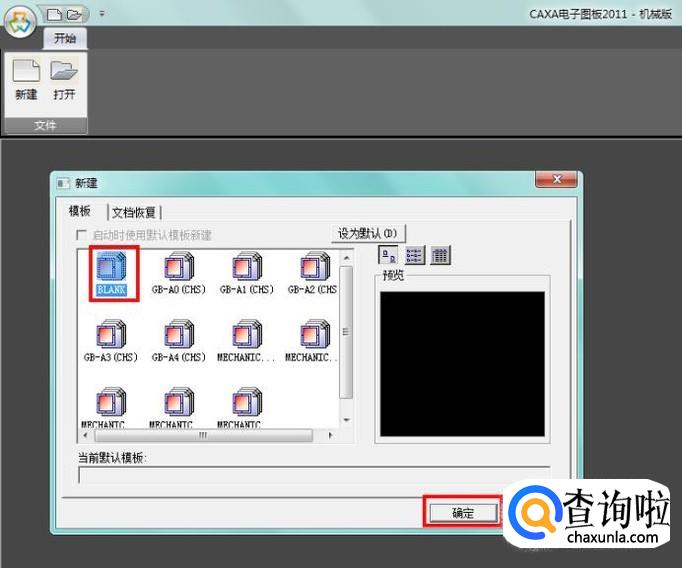Select the BLANK template
Image resolution: width=682 pixels, height=568 pixels.
(112, 274)
